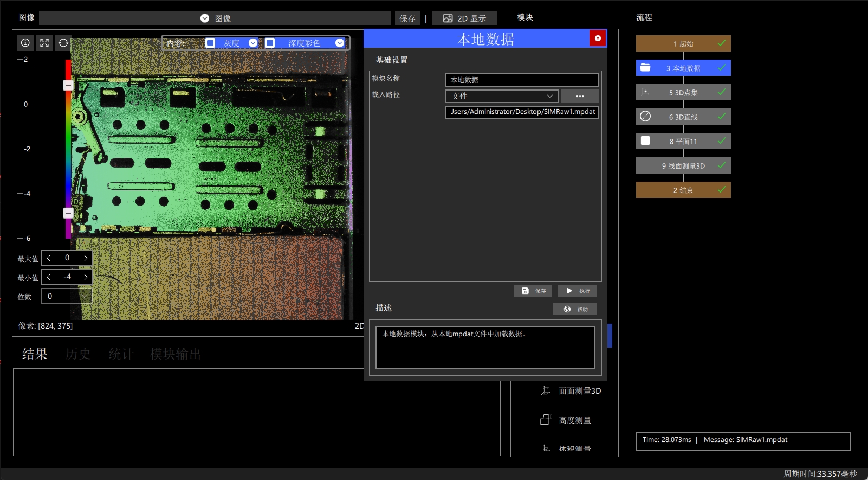Open the 2D 显示 view button
This screenshot has width=868, height=480.
click(x=464, y=18)
